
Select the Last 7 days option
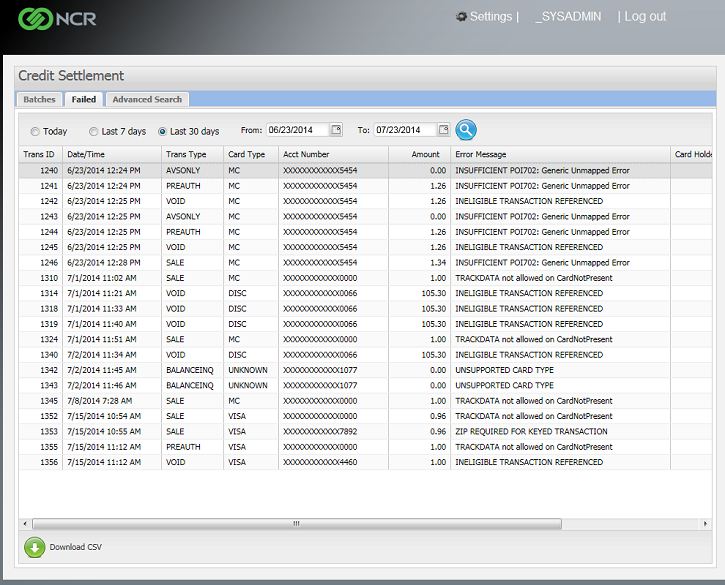[94, 131]
